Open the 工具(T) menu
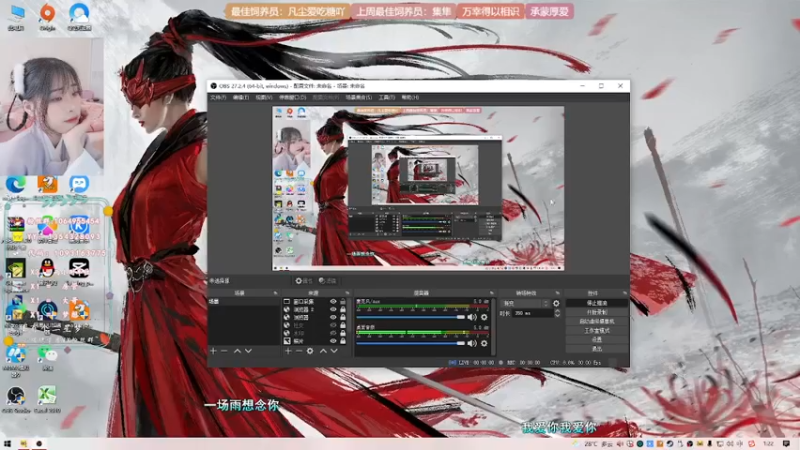The height and width of the screenshot is (450, 800). coord(387,97)
